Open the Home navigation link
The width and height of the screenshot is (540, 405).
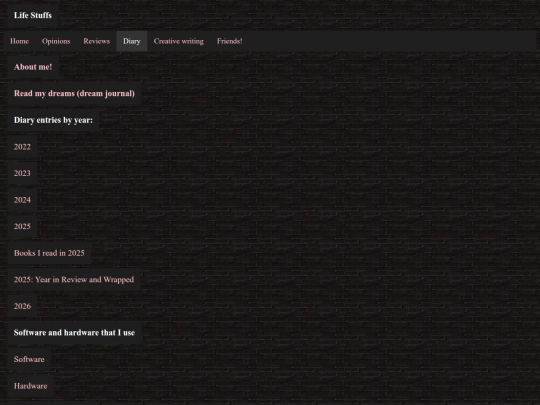pos(19,41)
